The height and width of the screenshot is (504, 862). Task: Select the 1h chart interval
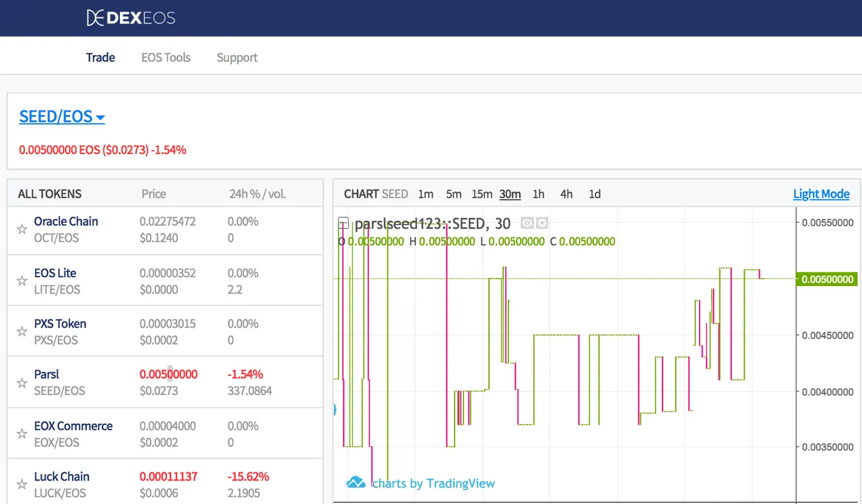click(538, 194)
